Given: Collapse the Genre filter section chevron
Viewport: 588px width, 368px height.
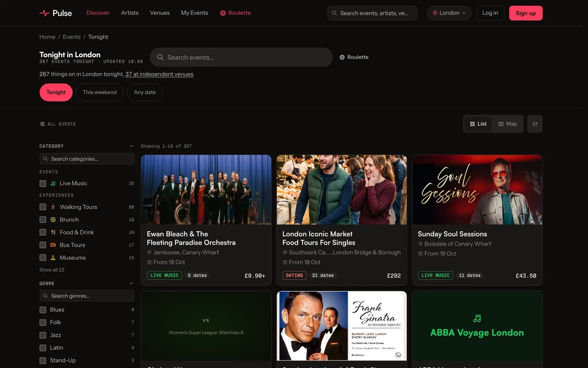Looking at the screenshot, I should tap(131, 283).
